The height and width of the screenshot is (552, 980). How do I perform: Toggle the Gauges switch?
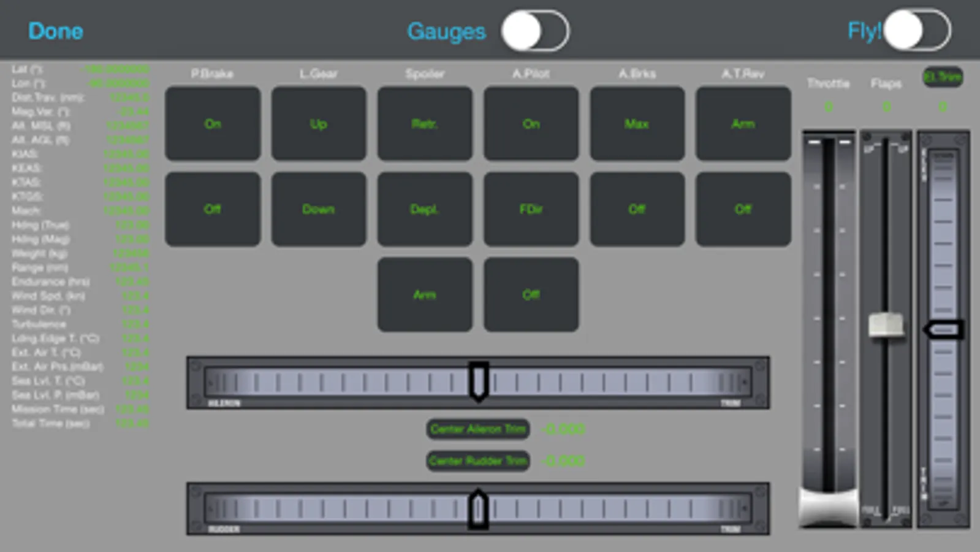535,31
